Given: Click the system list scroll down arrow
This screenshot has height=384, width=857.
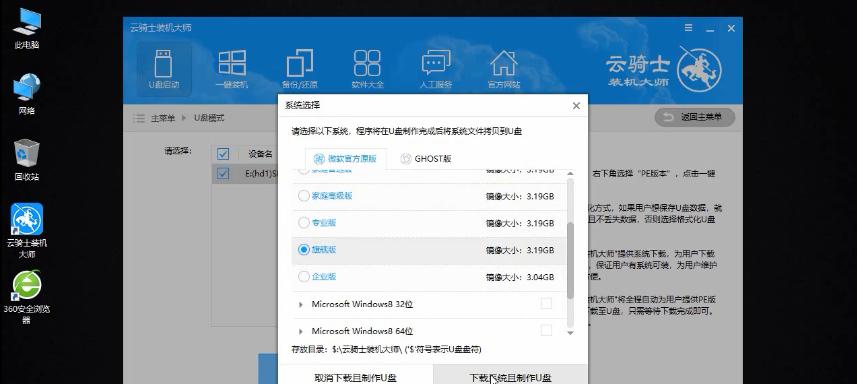Looking at the screenshot, I should pyautogui.click(x=570, y=332).
